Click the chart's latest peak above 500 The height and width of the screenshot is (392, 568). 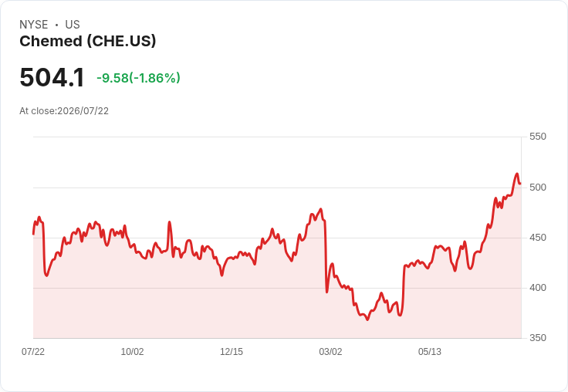(517, 174)
